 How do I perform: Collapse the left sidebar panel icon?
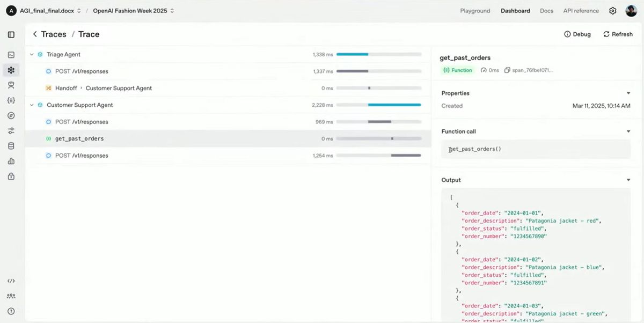(x=11, y=34)
